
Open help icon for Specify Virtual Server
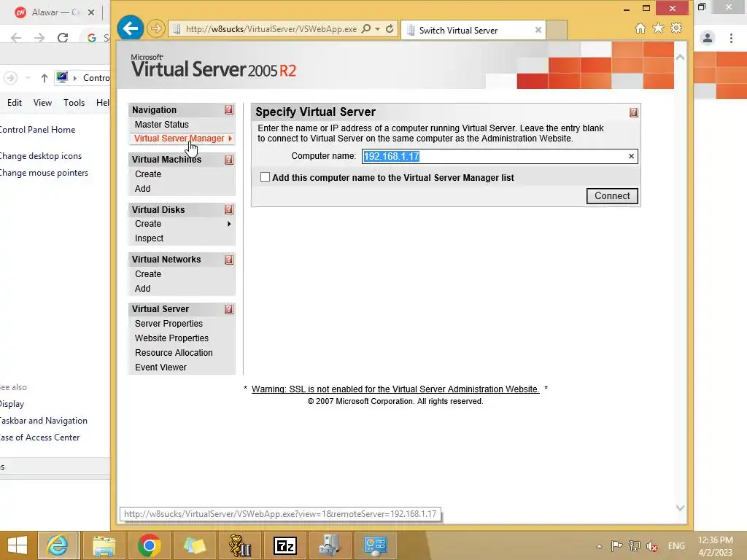tap(634, 112)
